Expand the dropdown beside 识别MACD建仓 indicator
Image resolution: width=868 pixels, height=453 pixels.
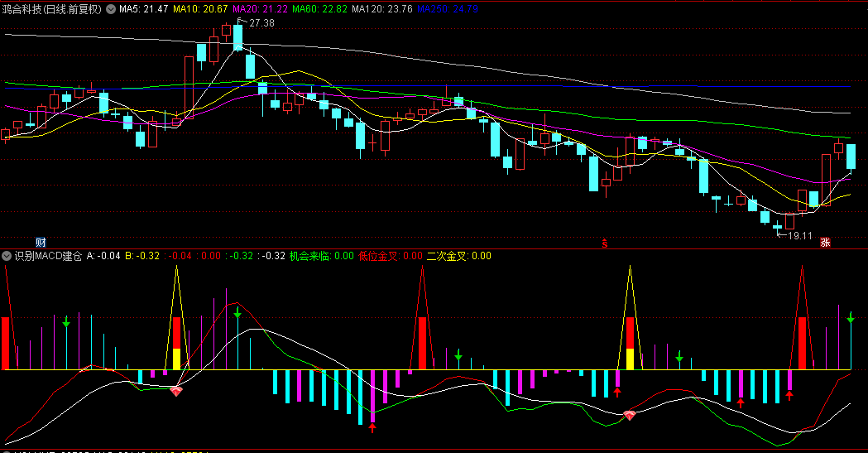click(x=7, y=256)
